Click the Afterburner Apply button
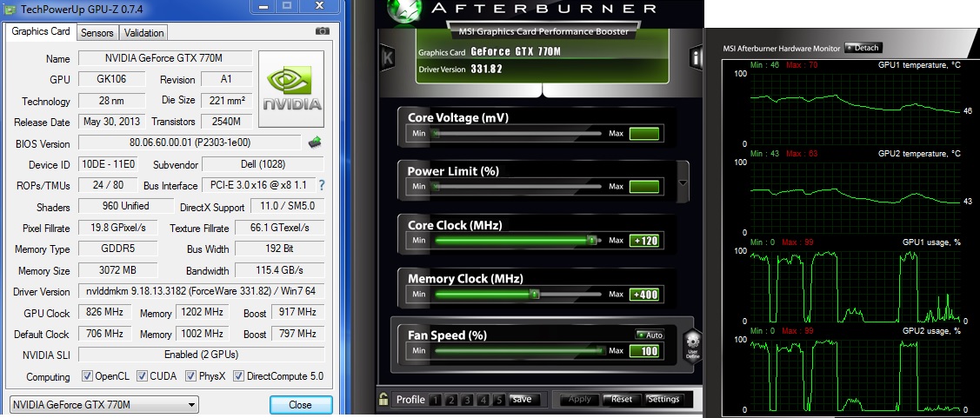Image resolution: width=980 pixels, height=418 pixels. coord(579,399)
